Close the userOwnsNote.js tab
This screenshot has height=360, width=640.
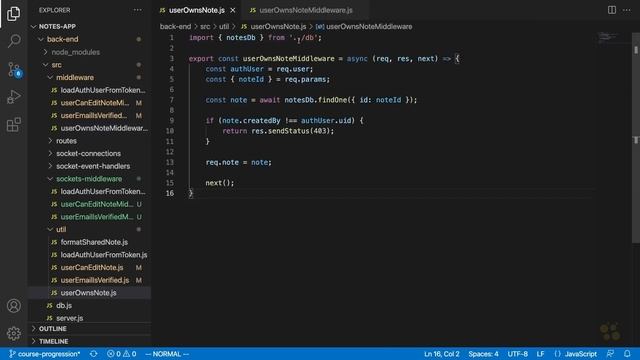[x=233, y=10]
